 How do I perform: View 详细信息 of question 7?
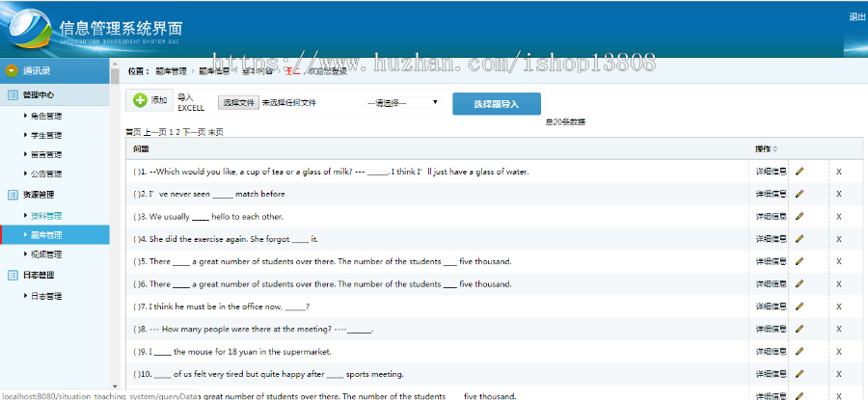[772, 307]
